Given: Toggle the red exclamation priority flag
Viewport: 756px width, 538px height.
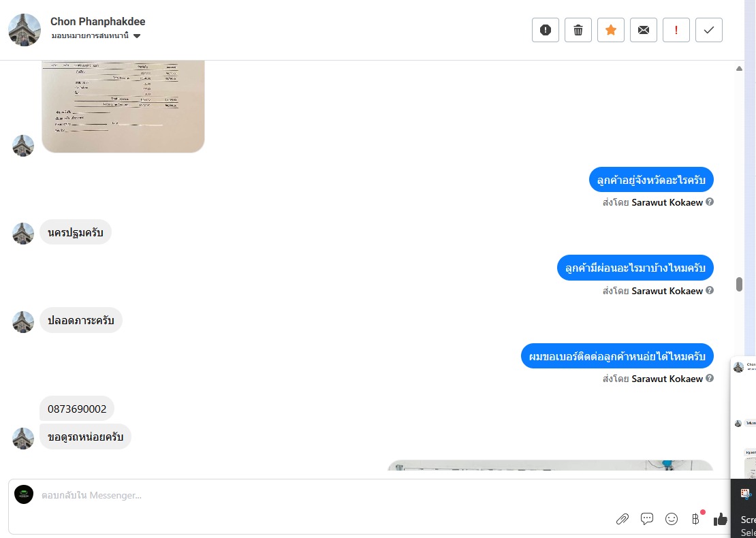Looking at the screenshot, I should coord(676,30).
